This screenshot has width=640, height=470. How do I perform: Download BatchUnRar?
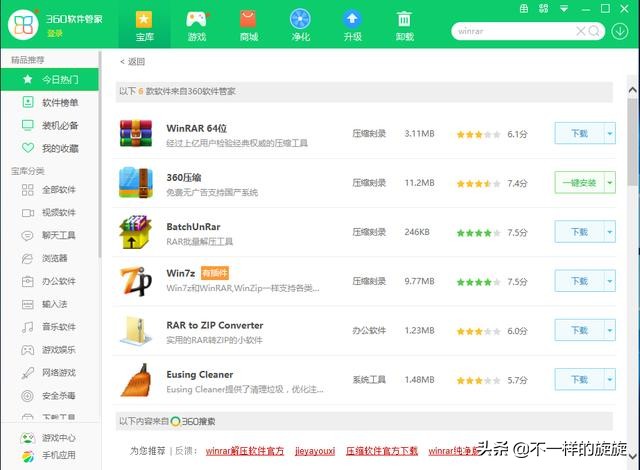(x=579, y=232)
